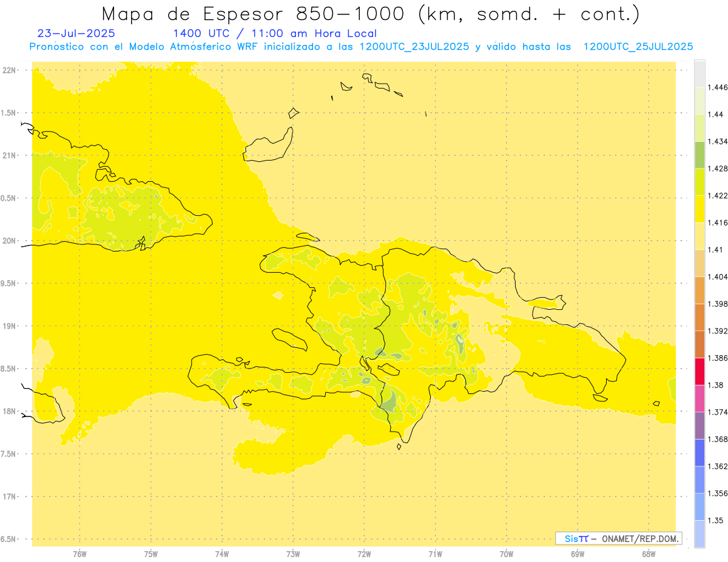Viewport: 728px width, 562px height.
Task: Click the 69W longitude axis label
Action: (578, 554)
